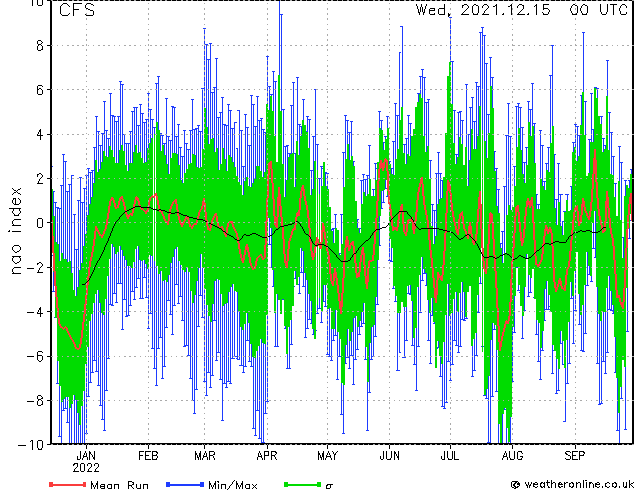Click the CFS chart title

(77, 10)
